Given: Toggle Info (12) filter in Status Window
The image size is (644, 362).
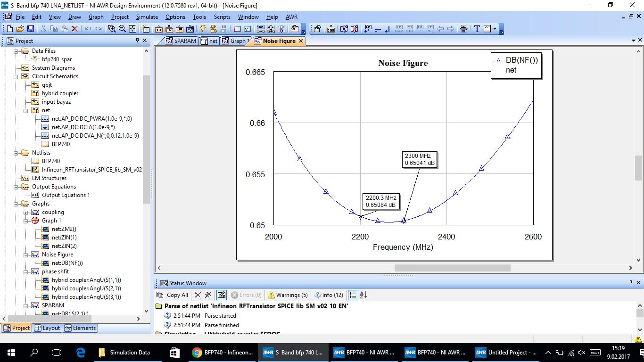Looking at the screenshot, I should coord(329,295).
